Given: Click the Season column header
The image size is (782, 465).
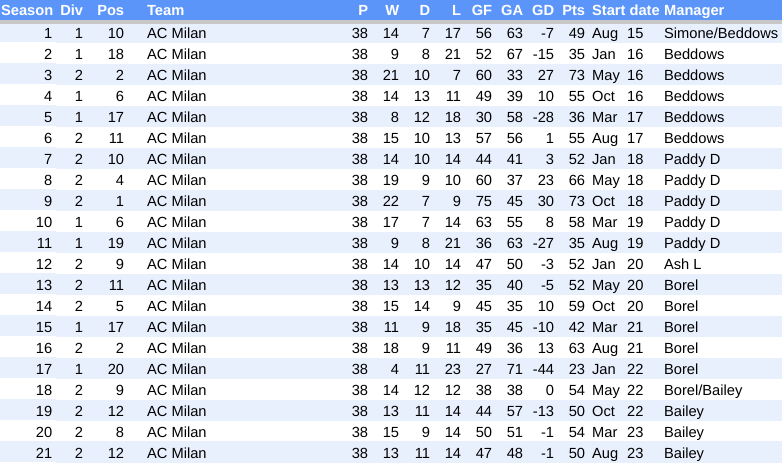Looking at the screenshot, I should tap(27, 10).
